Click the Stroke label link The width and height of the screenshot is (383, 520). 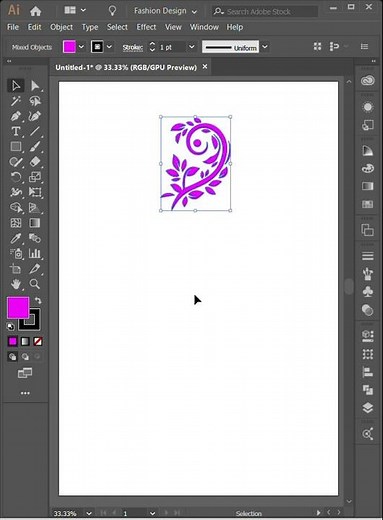pyautogui.click(x=132, y=47)
